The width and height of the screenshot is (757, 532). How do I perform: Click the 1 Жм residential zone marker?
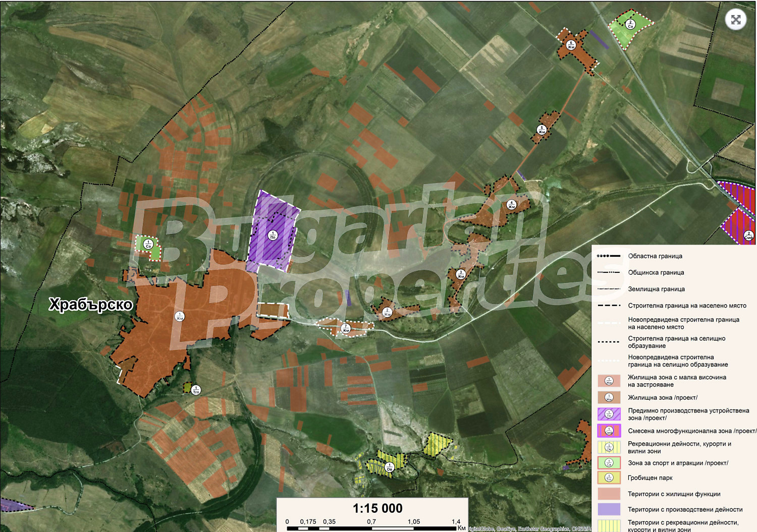[x=179, y=316]
